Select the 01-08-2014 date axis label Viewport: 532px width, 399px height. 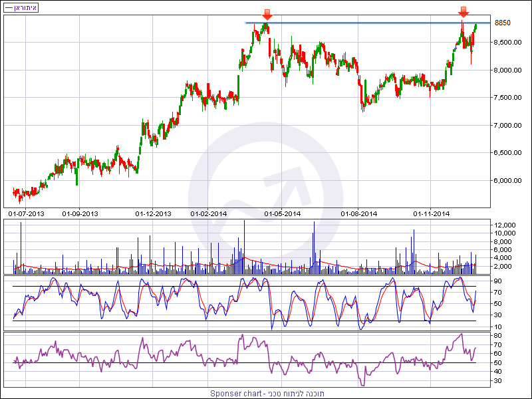pyautogui.click(x=359, y=213)
